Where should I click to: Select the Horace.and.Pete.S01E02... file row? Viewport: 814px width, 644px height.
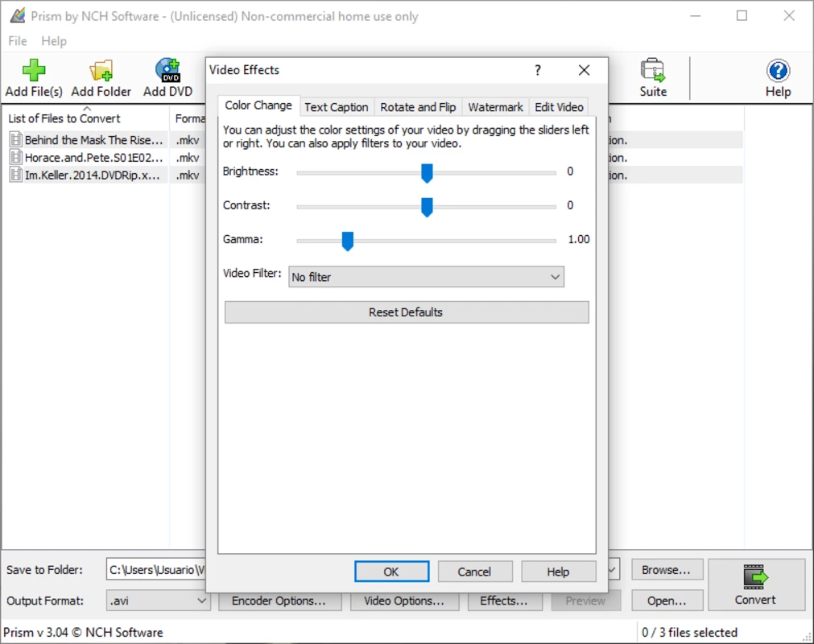93,158
